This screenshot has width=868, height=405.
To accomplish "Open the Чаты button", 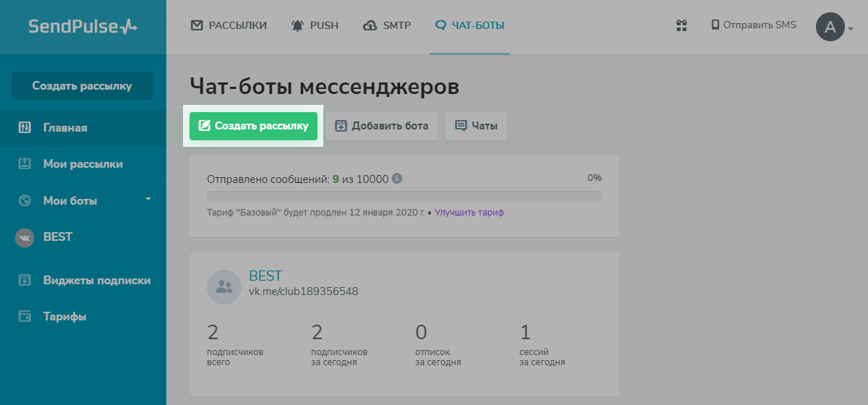I will point(476,126).
